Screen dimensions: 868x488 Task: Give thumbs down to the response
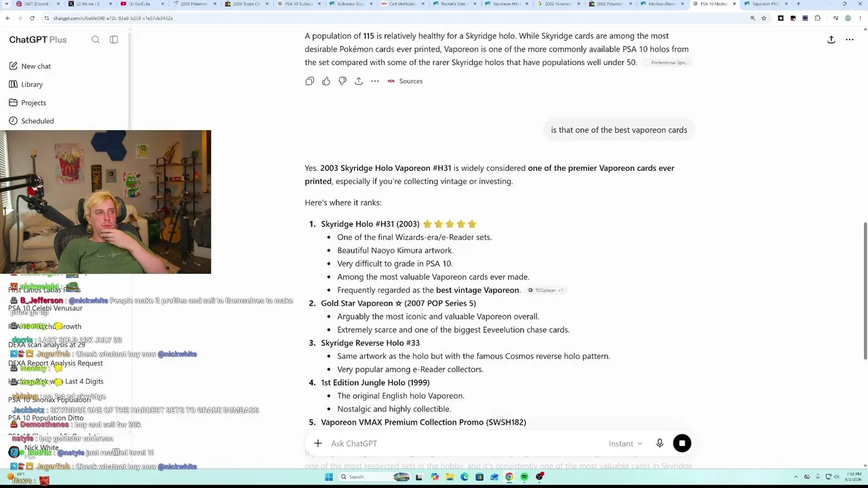(342, 81)
